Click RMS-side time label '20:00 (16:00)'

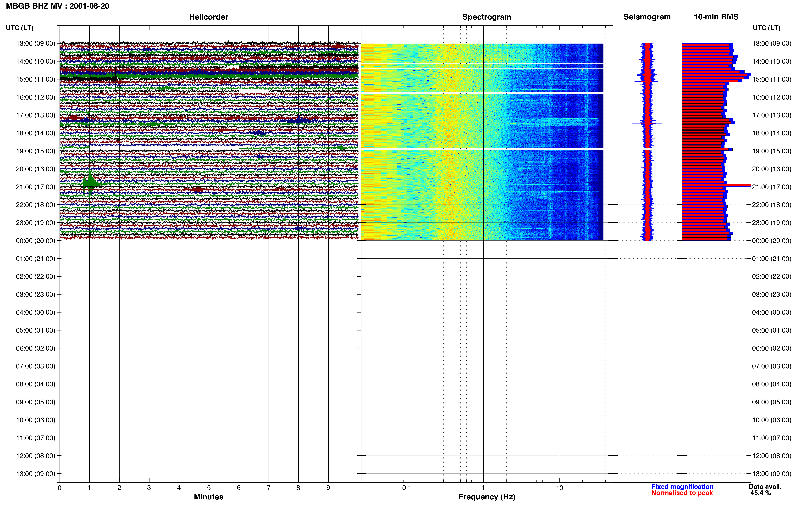point(772,169)
